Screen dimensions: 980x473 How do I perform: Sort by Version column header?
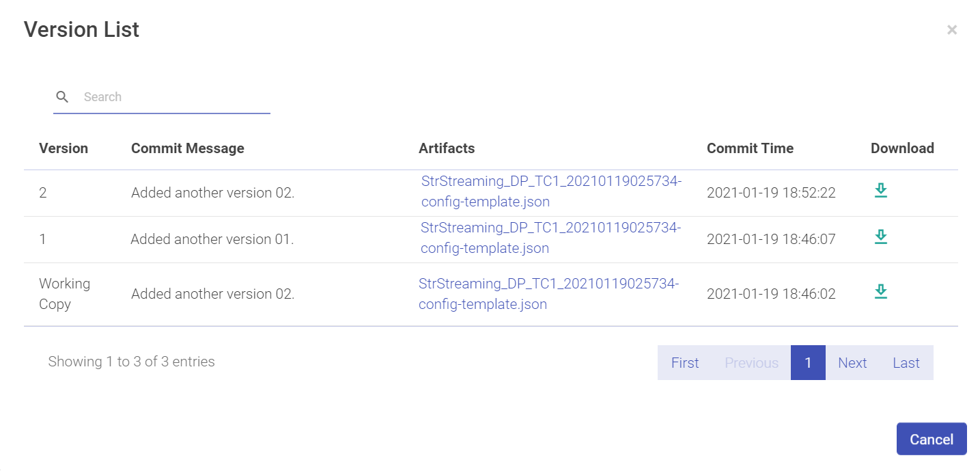click(x=64, y=148)
